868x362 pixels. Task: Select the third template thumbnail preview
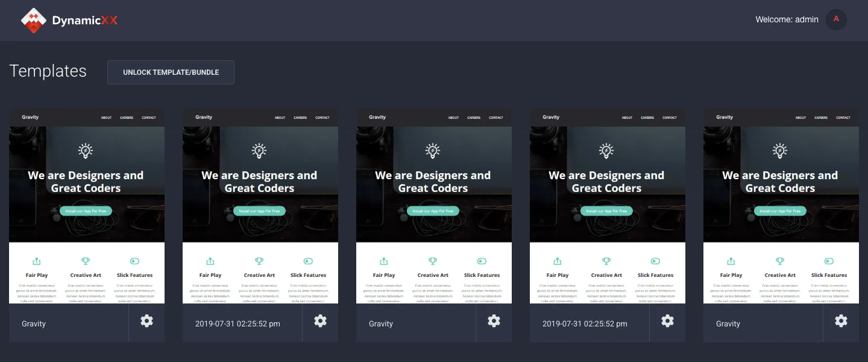434,206
